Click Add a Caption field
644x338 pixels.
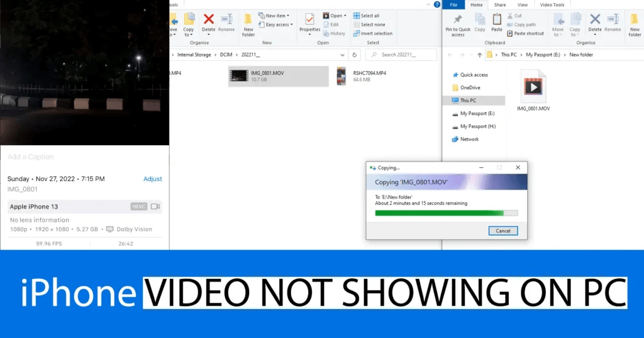click(30, 156)
